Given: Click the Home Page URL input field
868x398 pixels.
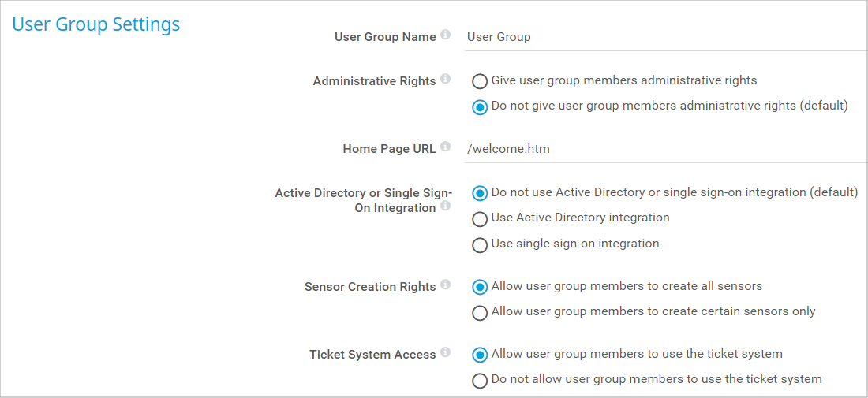Looking at the screenshot, I should (x=663, y=149).
